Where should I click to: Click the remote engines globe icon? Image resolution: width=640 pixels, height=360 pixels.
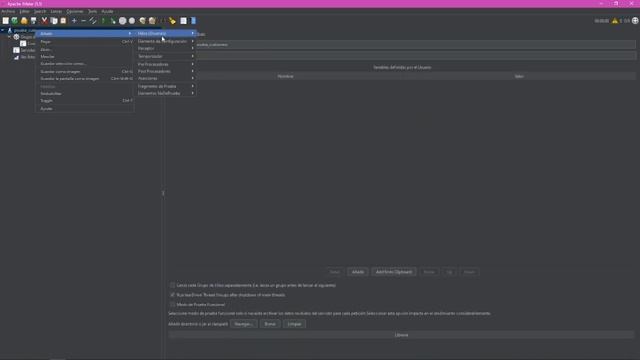(x=635, y=21)
